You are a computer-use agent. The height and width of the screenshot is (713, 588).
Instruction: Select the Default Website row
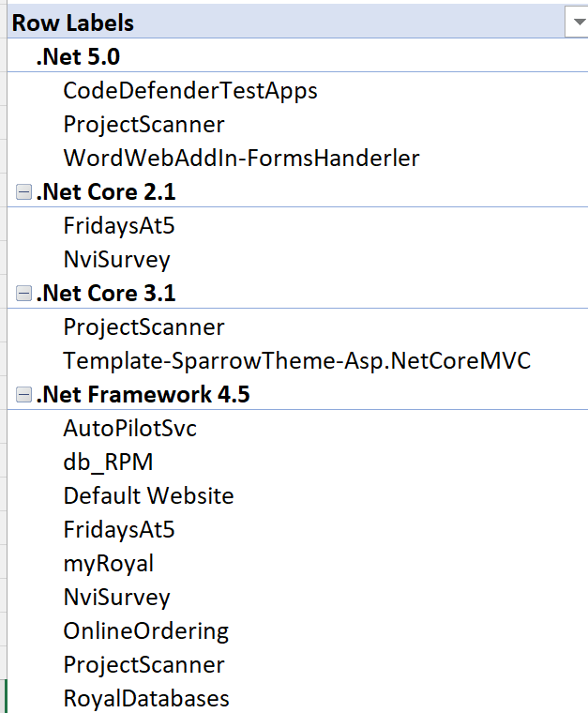coord(148,496)
